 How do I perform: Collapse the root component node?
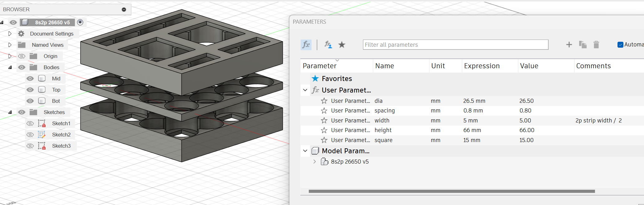coord(2,22)
